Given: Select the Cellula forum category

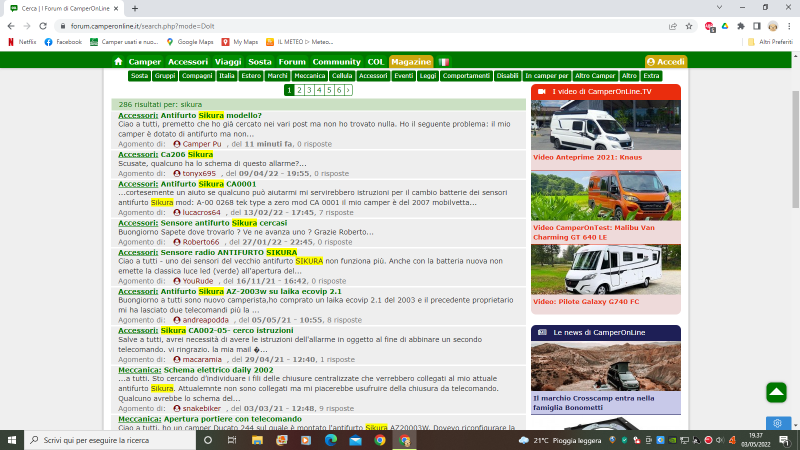Looking at the screenshot, I should pyautogui.click(x=342, y=76).
